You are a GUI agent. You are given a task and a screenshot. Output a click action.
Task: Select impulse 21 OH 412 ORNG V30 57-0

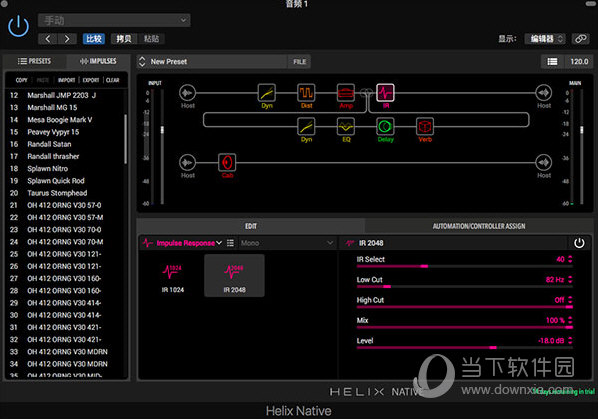[x=65, y=205]
